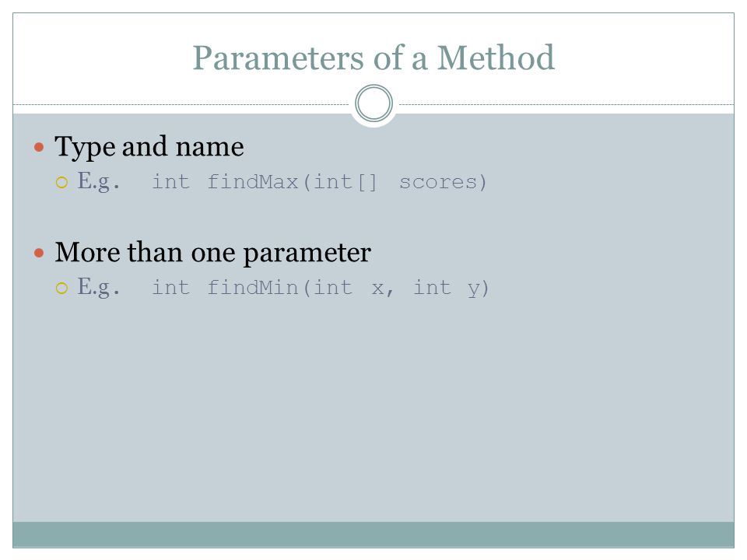
Task: Click the empty gray content area below examples
Action: [x=373, y=410]
